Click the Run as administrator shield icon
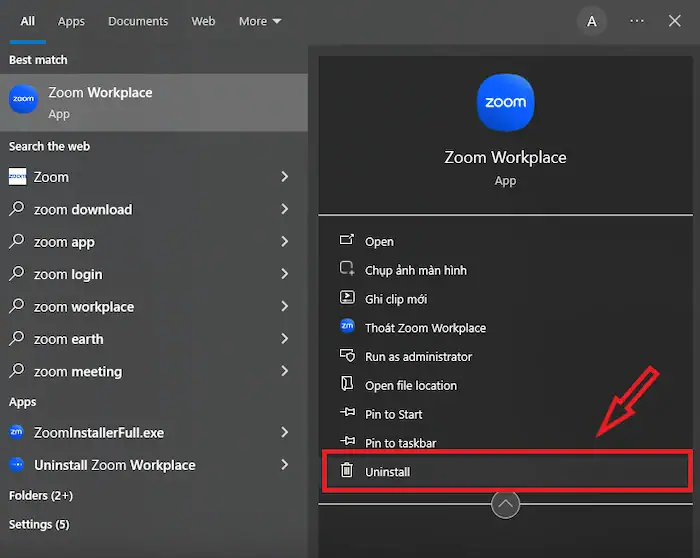700x558 pixels. (347, 355)
